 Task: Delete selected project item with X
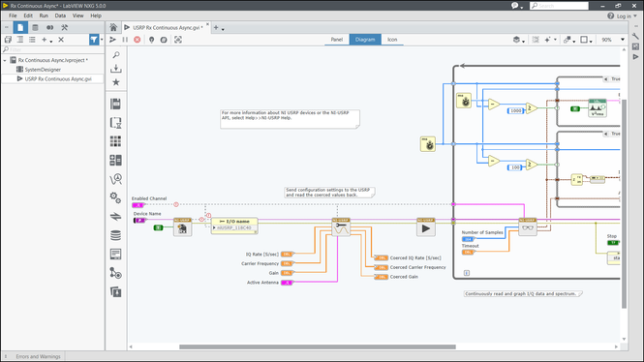(x=61, y=40)
